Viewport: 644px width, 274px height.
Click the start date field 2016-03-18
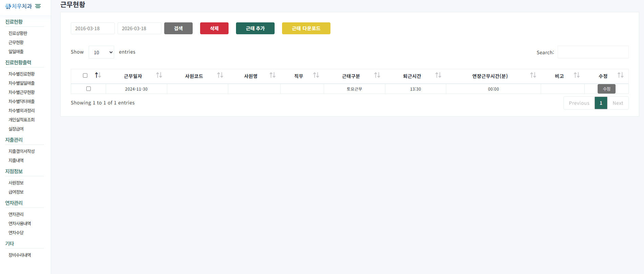point(93,28)
